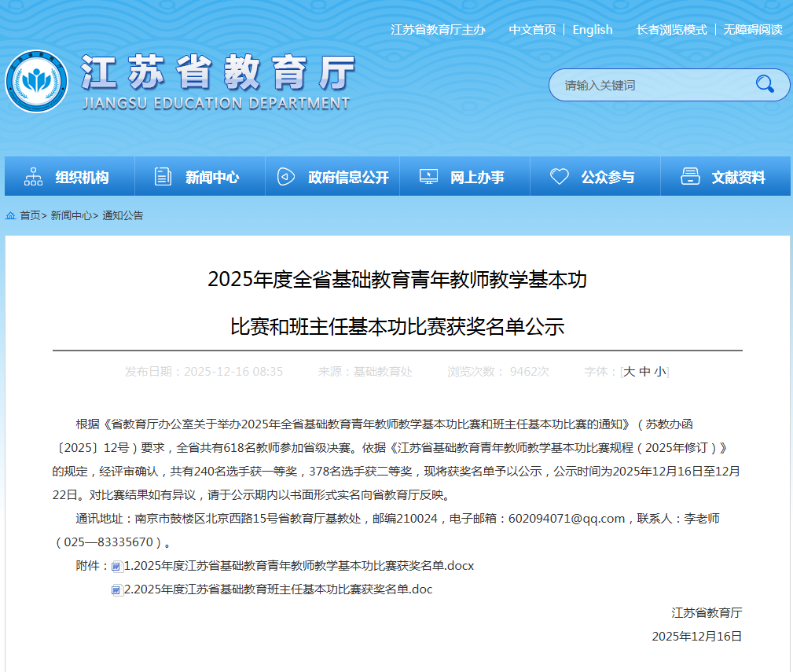Set font size to 大 (large)
793x672 pixels.
point(629,372)
